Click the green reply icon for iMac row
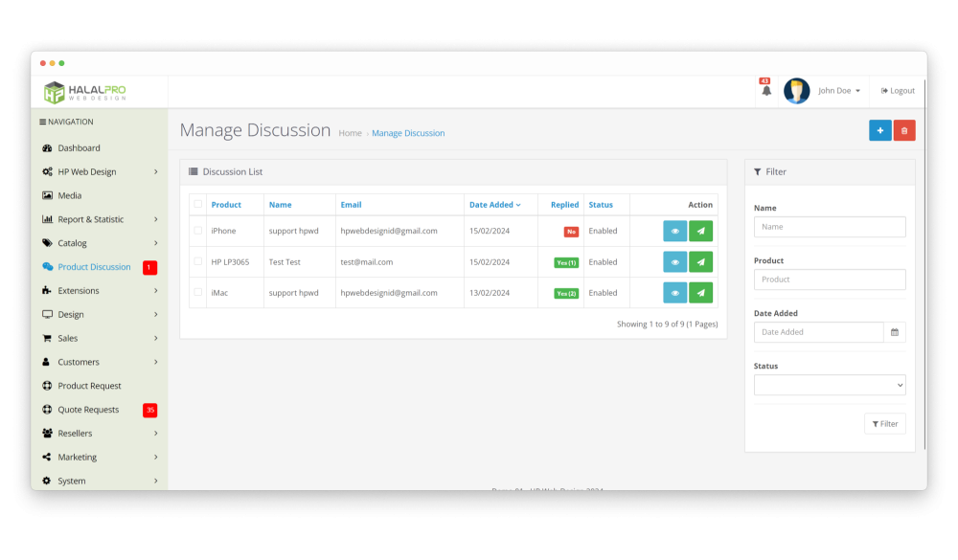The image size is (958, 560). click(700, 293)
